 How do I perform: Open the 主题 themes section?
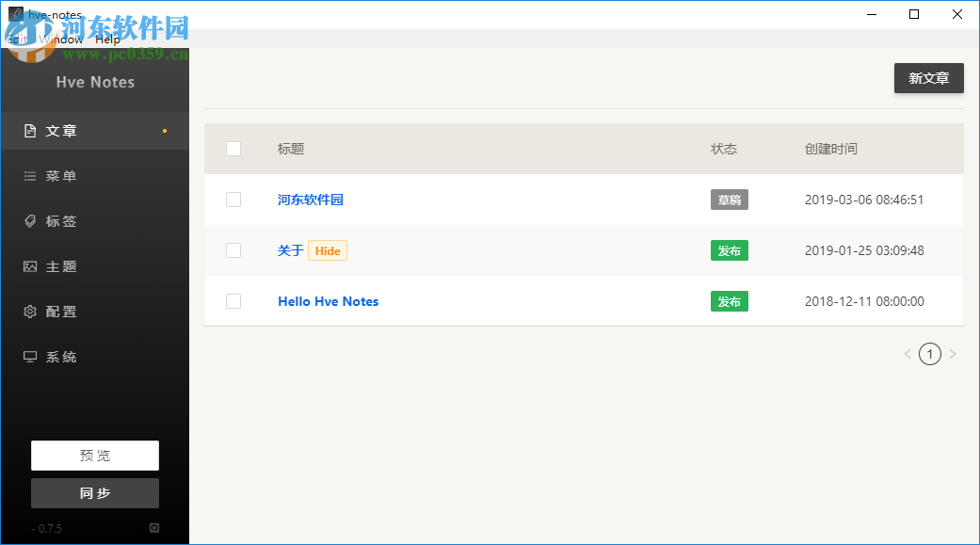(95, 266)
